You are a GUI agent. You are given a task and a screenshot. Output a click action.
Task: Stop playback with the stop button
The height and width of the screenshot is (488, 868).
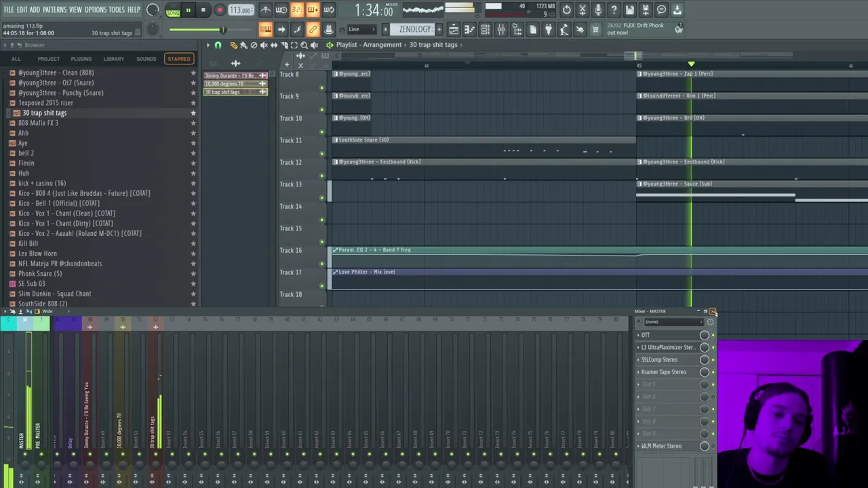tap(203, 10)
